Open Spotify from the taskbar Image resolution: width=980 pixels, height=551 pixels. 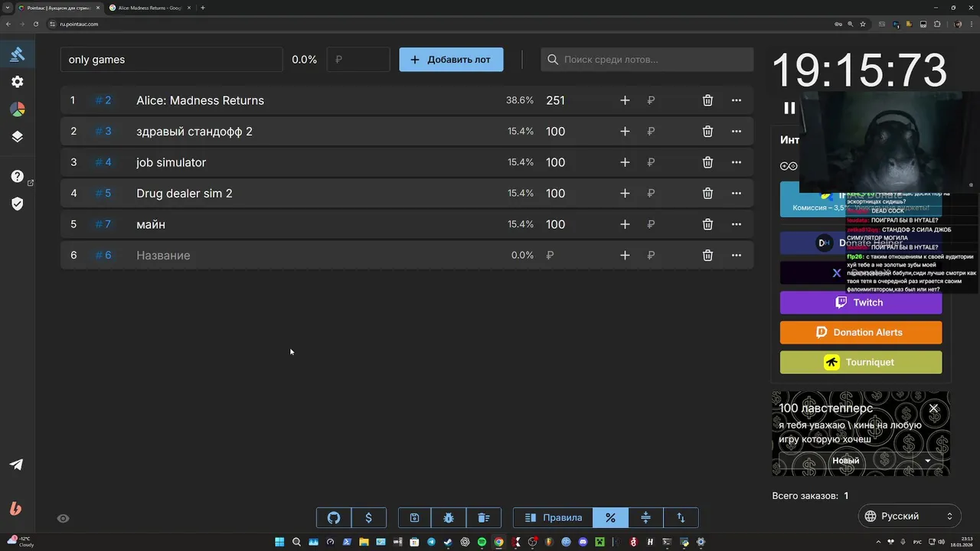point(482,542)
